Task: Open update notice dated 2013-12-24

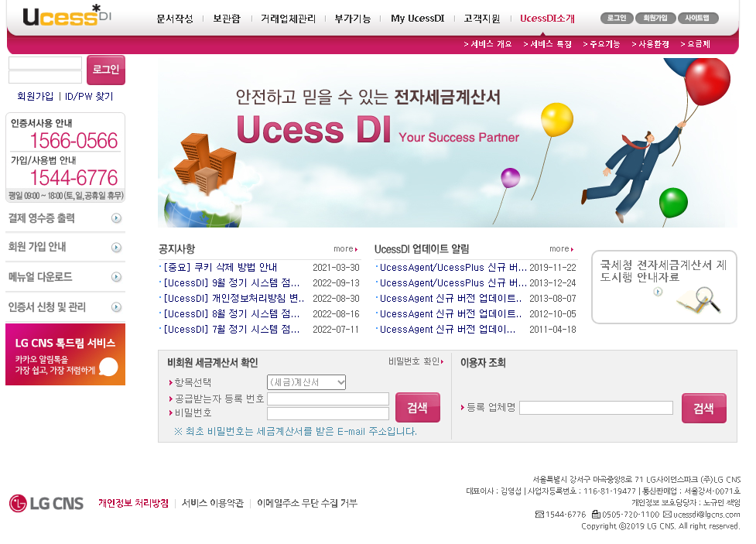Action: pyautogui.click(x=453, y=282)
